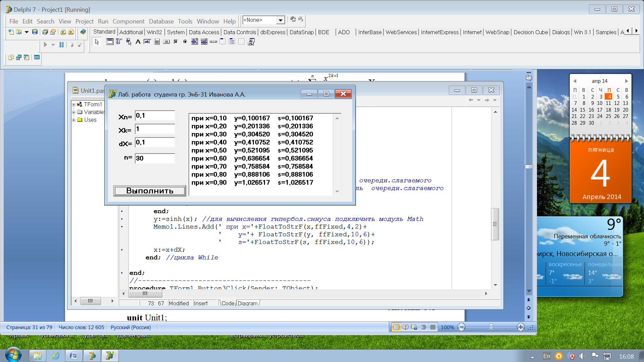Select the GroupBox component icon
The height and width of the screenshot is (362, 644).
click(x=223, y=42)
